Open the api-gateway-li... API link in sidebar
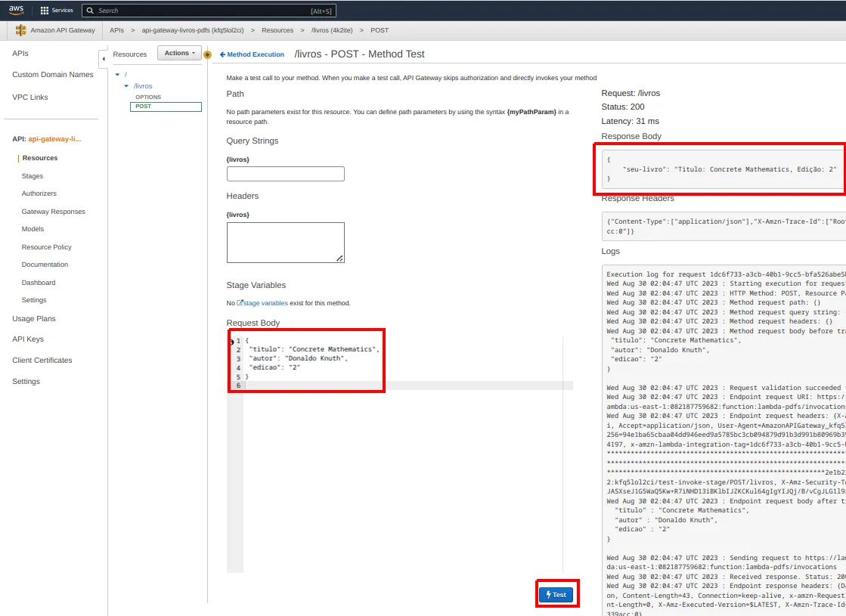This screenshot has width=846, height=616. [x=54, y=139]
